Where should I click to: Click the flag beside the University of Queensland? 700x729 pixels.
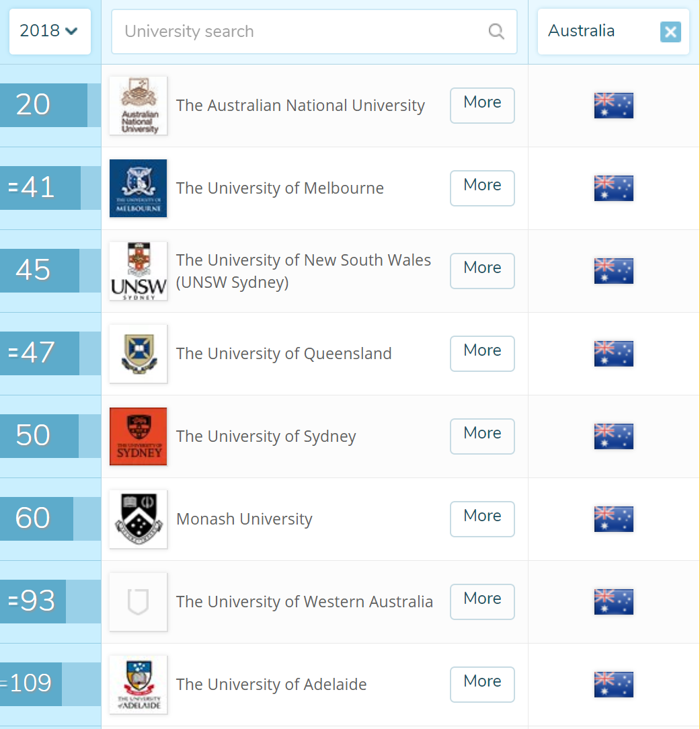click(x=613, y=354)
